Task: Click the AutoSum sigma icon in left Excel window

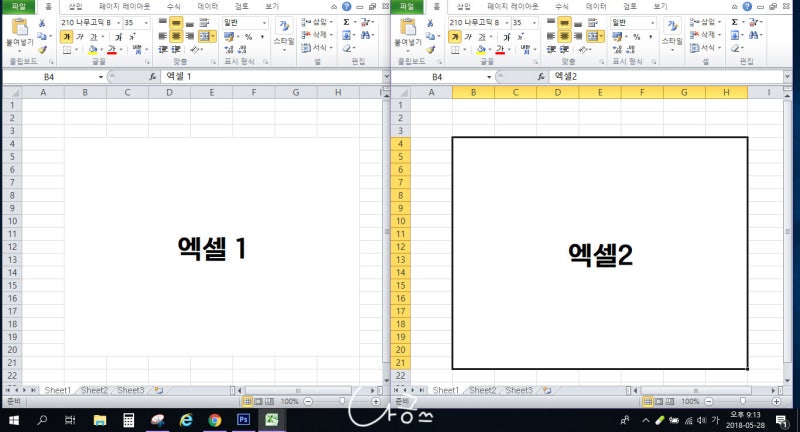Action: (346, 22)
